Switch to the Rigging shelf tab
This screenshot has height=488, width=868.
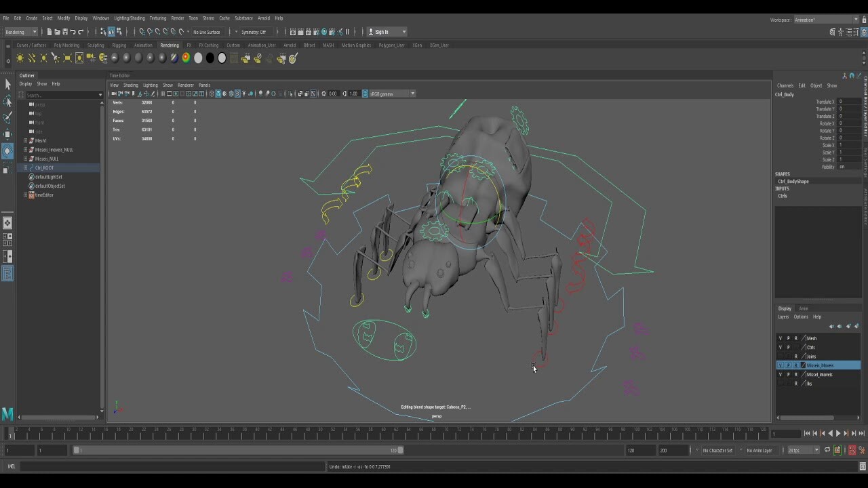[119, 45]
